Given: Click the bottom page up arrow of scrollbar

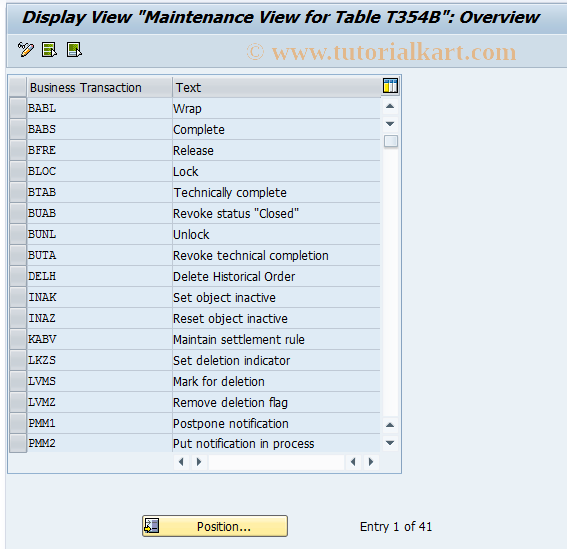Looking at the screenshot, I should pyautogui.click(x=390, y=425).
